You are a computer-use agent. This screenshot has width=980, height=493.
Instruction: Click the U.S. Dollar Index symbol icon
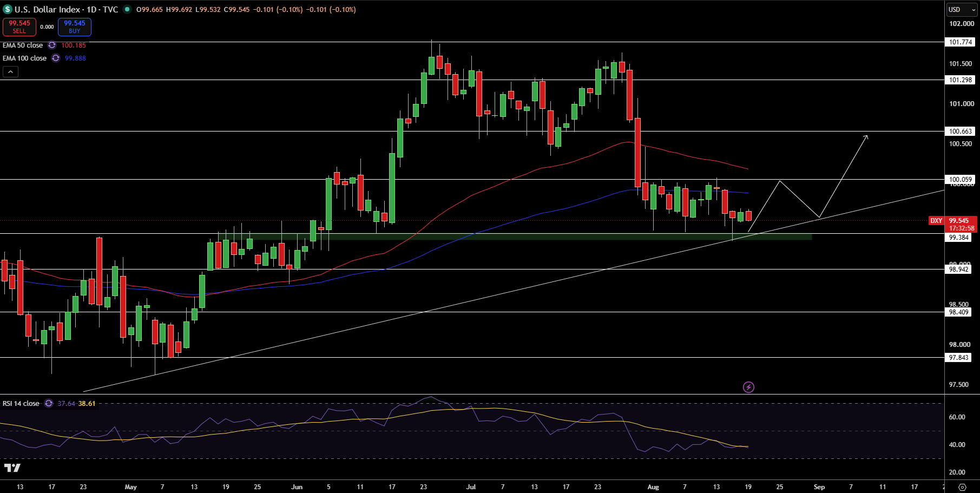(8, 9)
